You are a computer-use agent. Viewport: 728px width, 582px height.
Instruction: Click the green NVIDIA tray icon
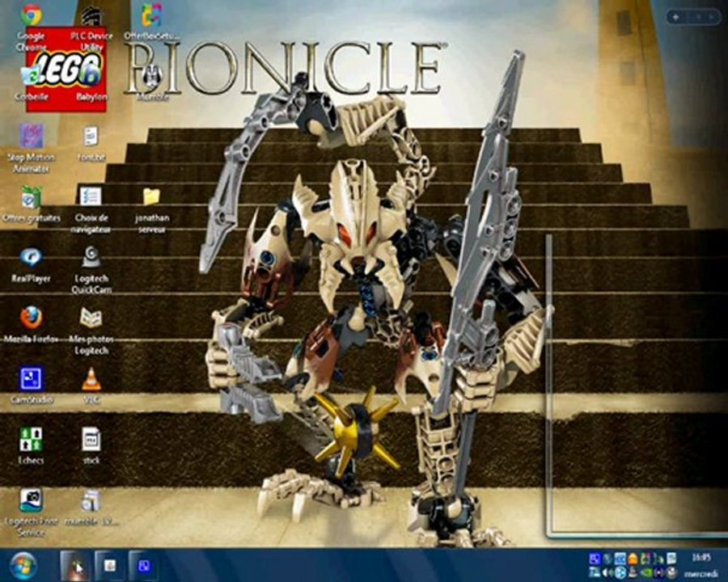(647, 573)
